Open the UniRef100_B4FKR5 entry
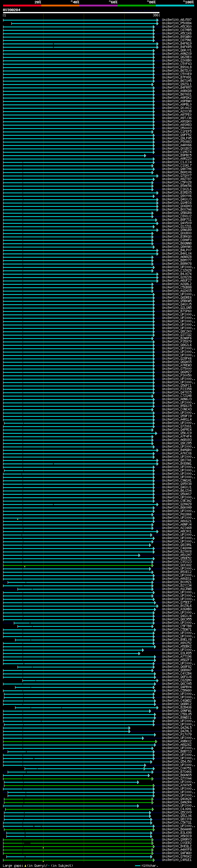 177,47
